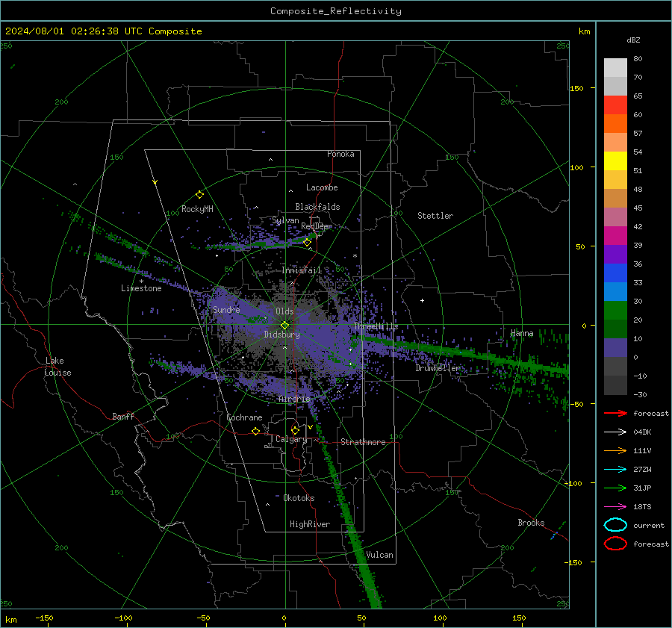This screenshot has height=628, width=672.
Task: Click the Olds town label
Action: [284, 311]
